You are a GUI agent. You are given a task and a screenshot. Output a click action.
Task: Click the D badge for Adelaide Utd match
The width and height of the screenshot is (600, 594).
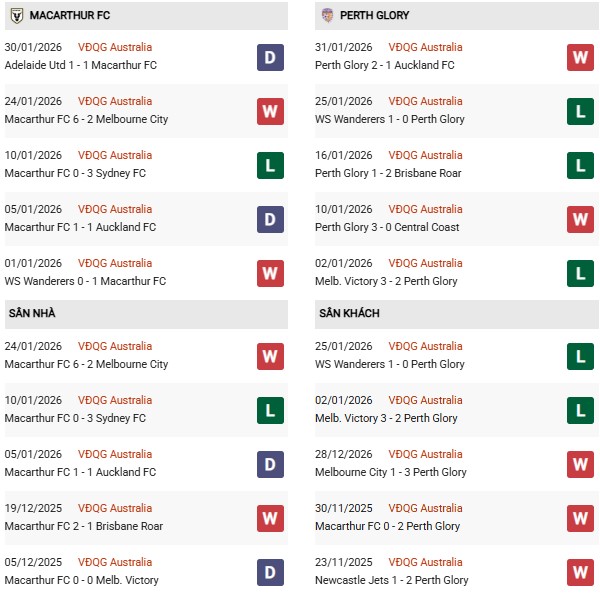pyautogui.click(x=270, y=57)
